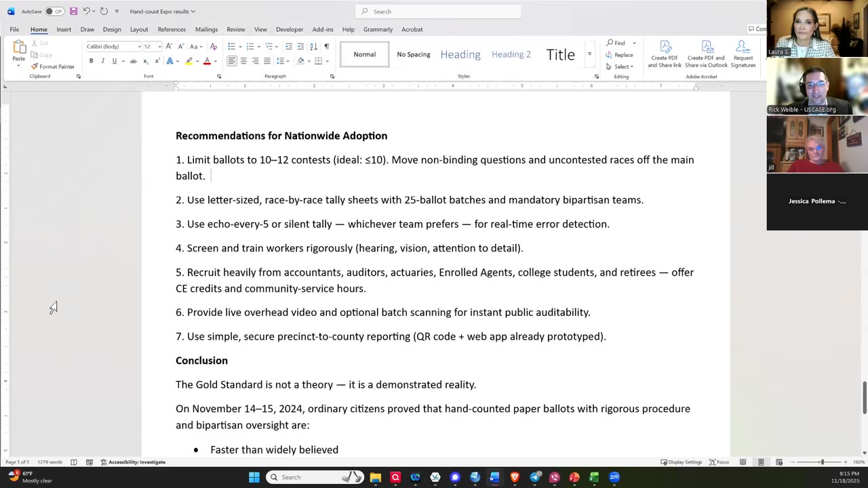Open the Find search tool
Image resolution: width=868 pixels, height=488 pixels.
(616, 43)
